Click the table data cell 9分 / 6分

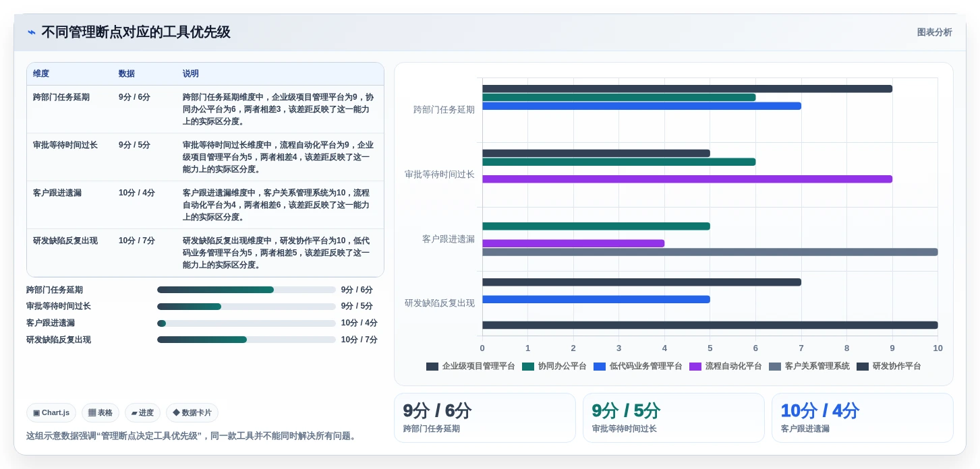tap(134, 97)
